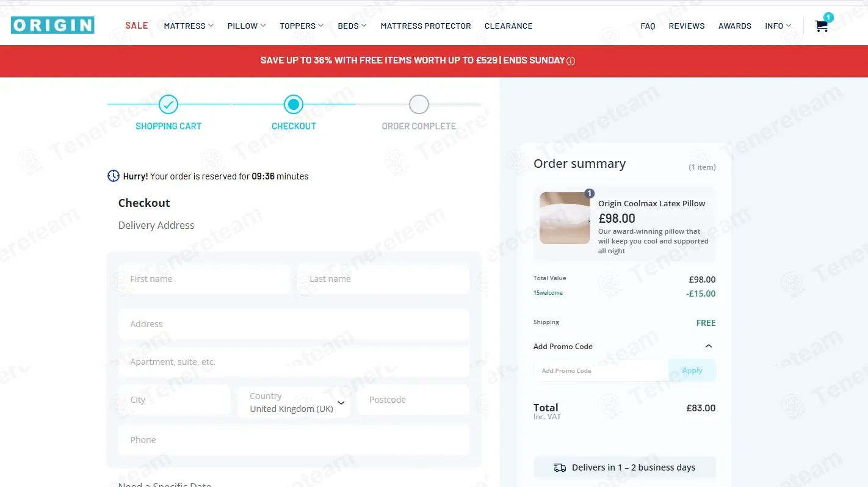The width and height of the screenshot is (868, 487).
Task: Open the shopping cart icon in header
Action: tap(822, 26)
